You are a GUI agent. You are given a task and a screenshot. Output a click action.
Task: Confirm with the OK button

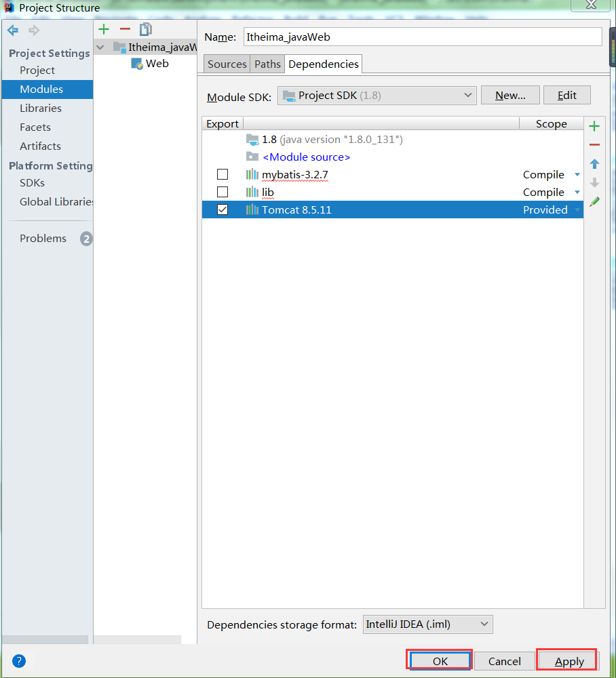tap(440, 660)
